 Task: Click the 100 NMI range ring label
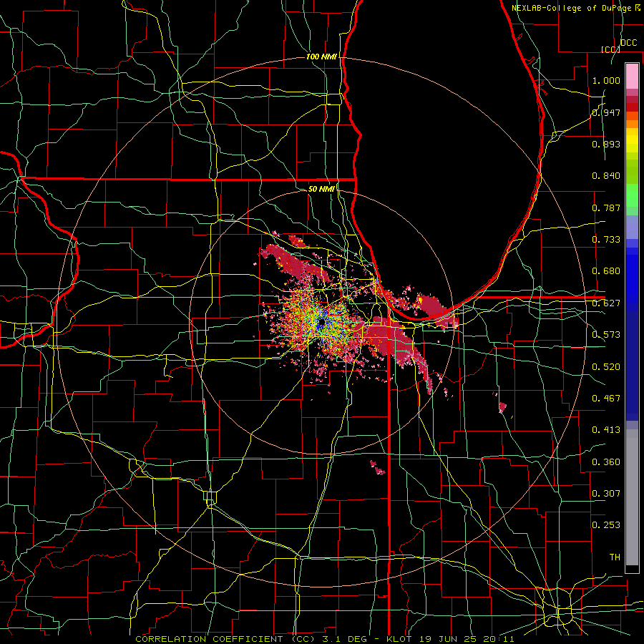tap(321, 57)
